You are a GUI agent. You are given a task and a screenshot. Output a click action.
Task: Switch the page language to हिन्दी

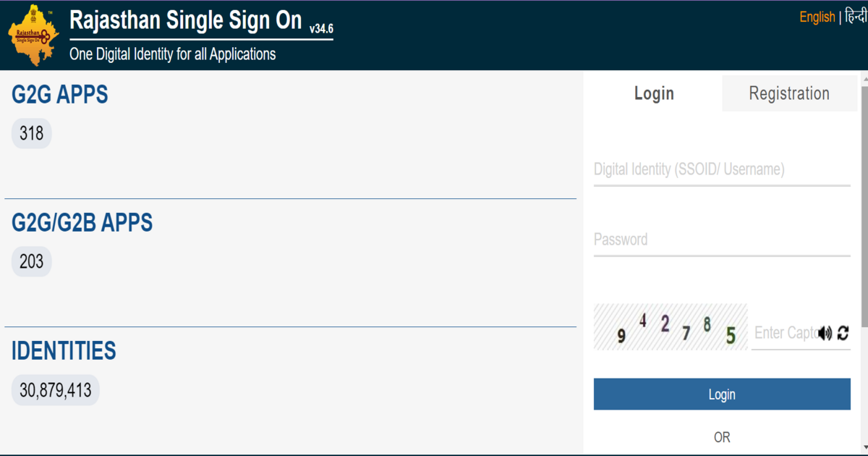(854, 16)
